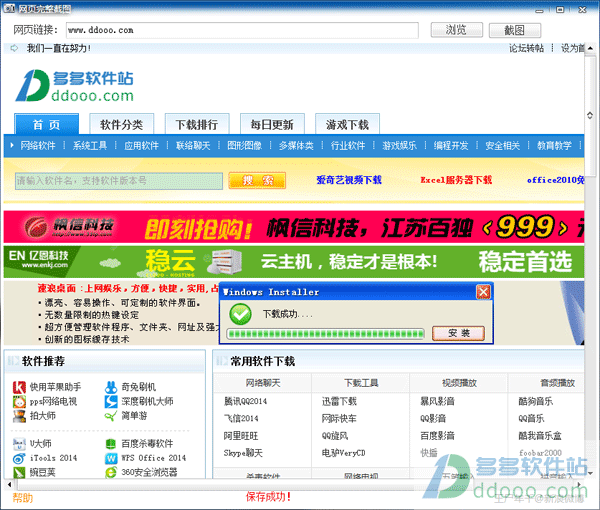The image size is (600, 510).
Task: Close the Windows Installer popup
Action: (x=483, y=292)
